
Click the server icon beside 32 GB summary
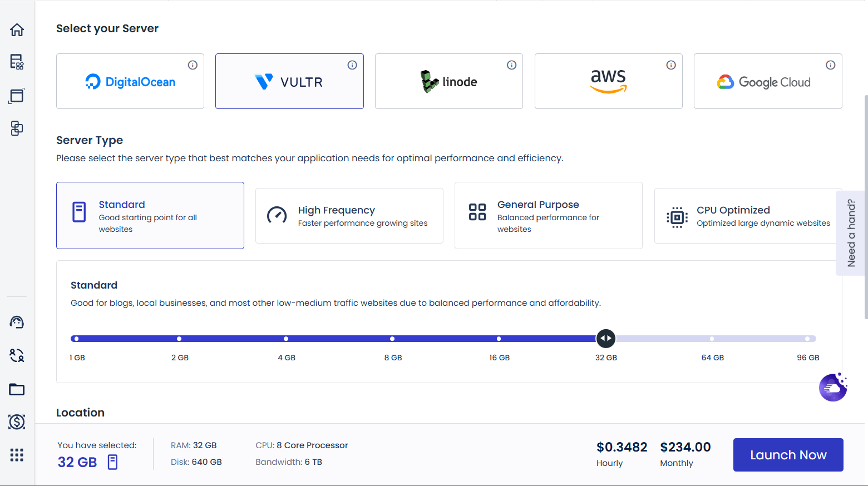(112, 462)
